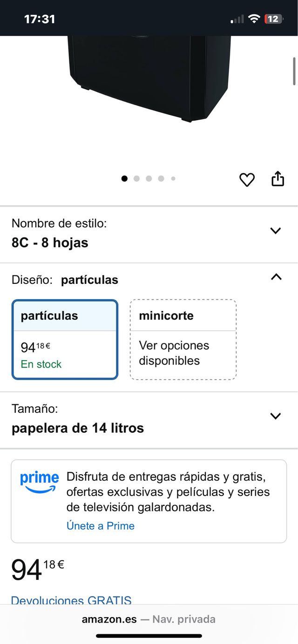Viewport: 298px width, 644px height.
Task: Open the Únete a Prime link
Action: [x=101, y=526]
